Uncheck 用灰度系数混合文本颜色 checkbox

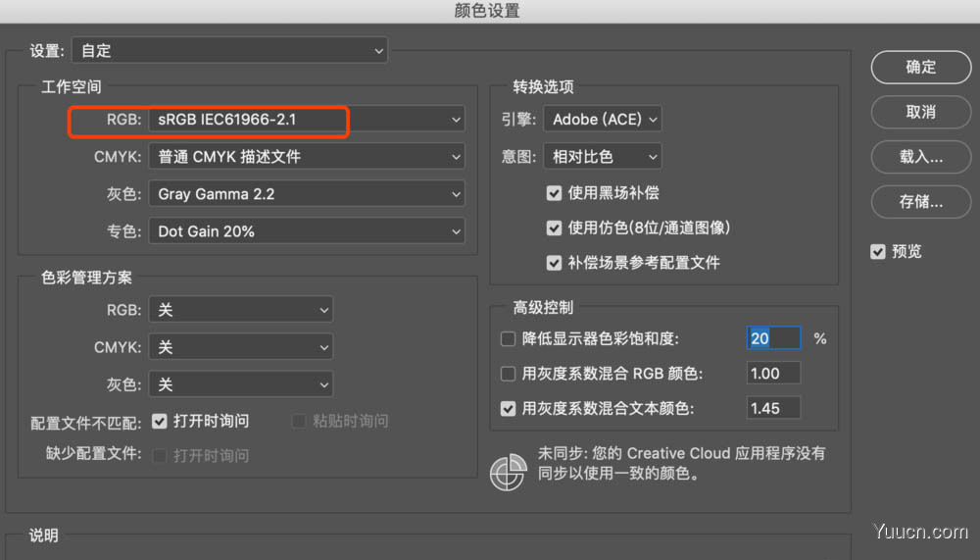(508, 409)
